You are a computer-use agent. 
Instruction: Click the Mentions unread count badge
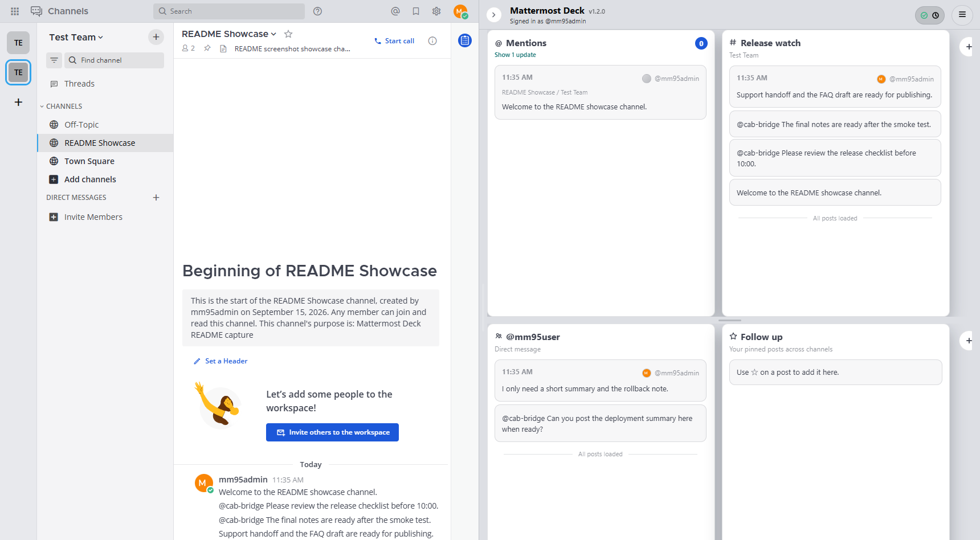point(701,43)
